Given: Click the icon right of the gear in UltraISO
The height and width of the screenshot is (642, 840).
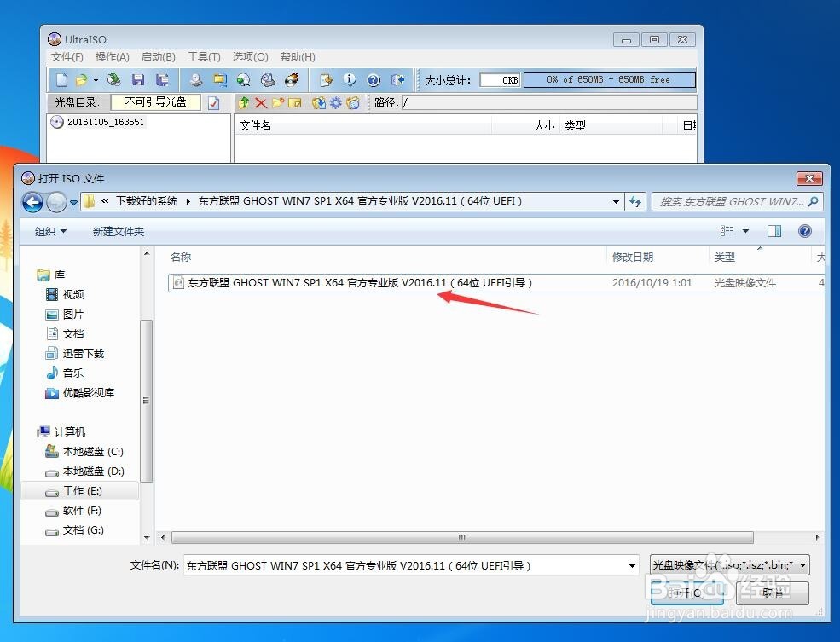Looking at the screenshot, I should tap(353, 103).
